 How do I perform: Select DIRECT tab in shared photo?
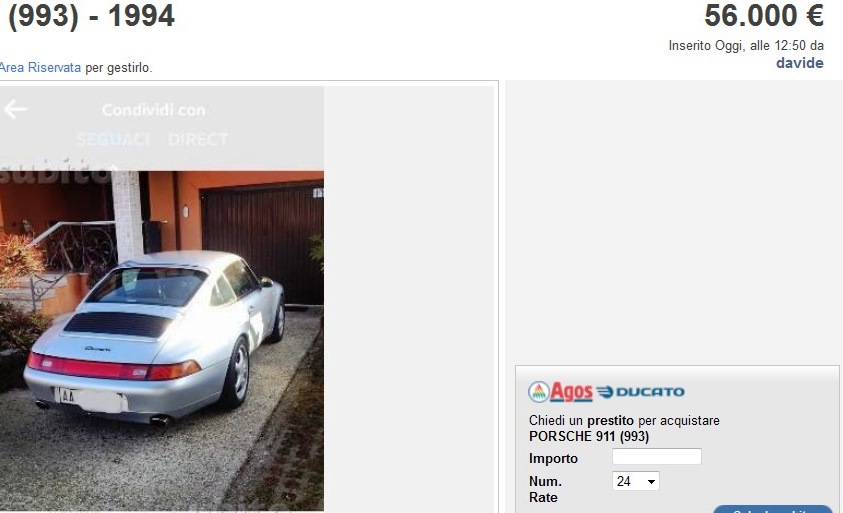tap(198, 140)
